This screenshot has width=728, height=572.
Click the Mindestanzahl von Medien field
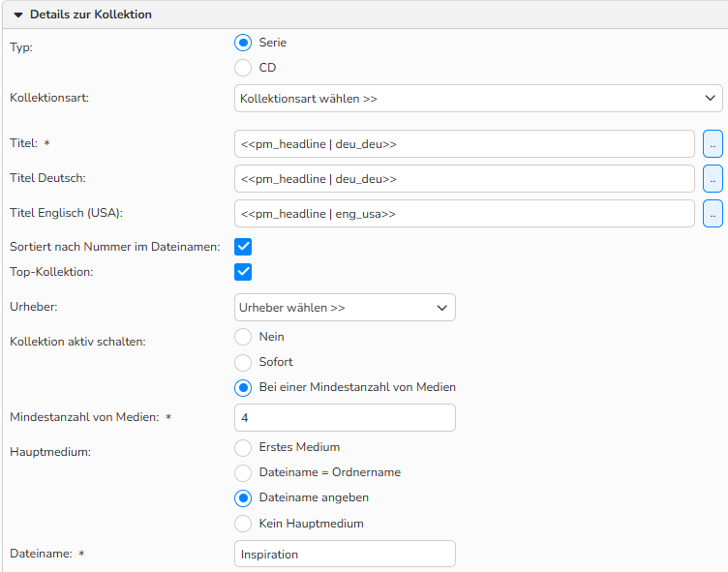[345, 417]
